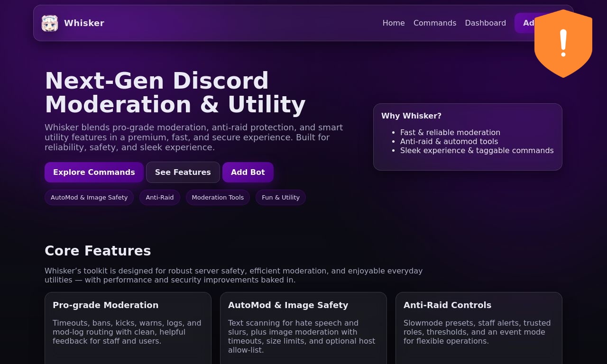Click the 'Text scanning for hate speech' description
The width and height of the screenshot is (607, 364).
click(x=302, y=337)
